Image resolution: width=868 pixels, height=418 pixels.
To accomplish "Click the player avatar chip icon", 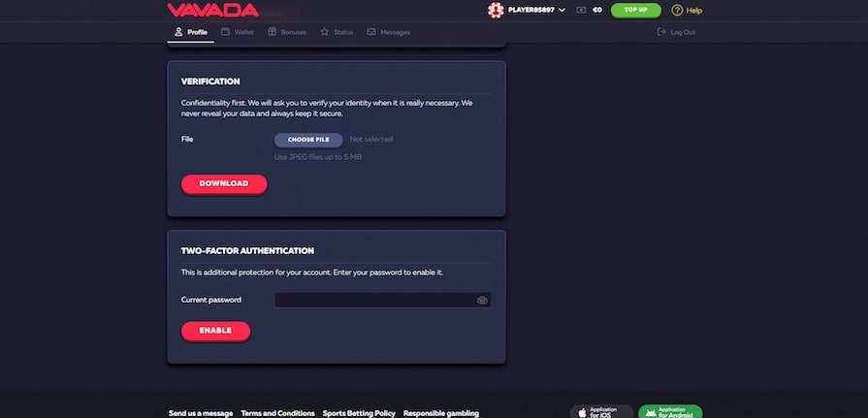I will 496,11.
